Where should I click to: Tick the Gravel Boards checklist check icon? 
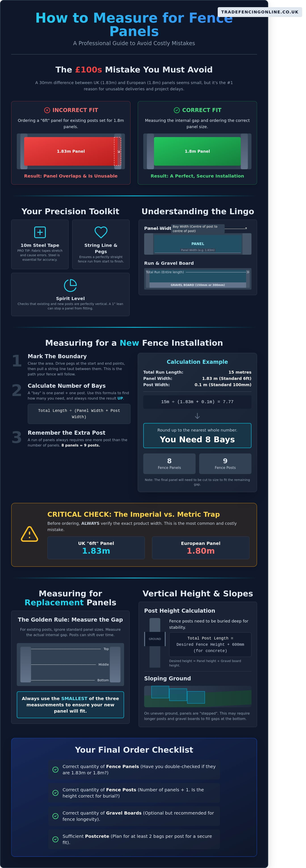click(56, 816)
